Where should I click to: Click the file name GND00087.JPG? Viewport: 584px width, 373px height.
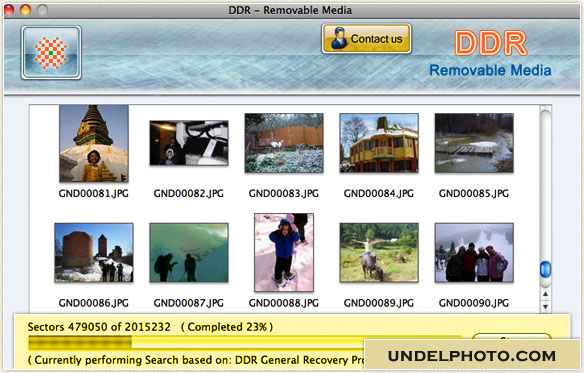[189, 303]
